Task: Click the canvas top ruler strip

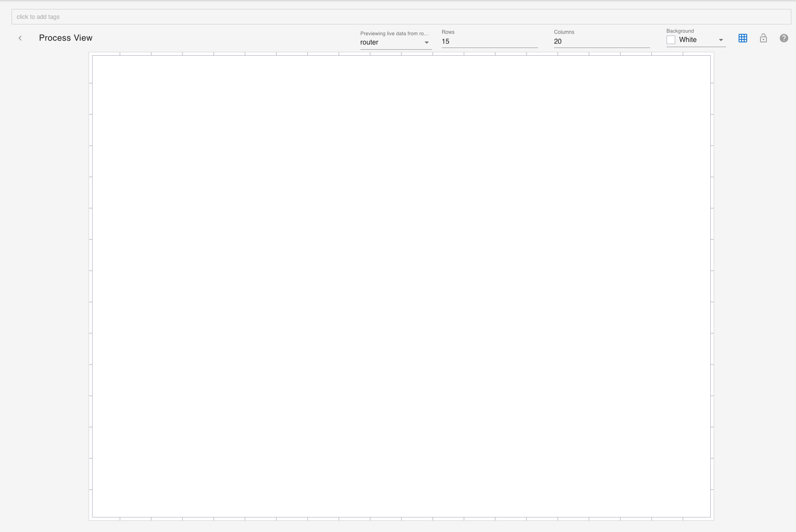Action: point(401,54)
